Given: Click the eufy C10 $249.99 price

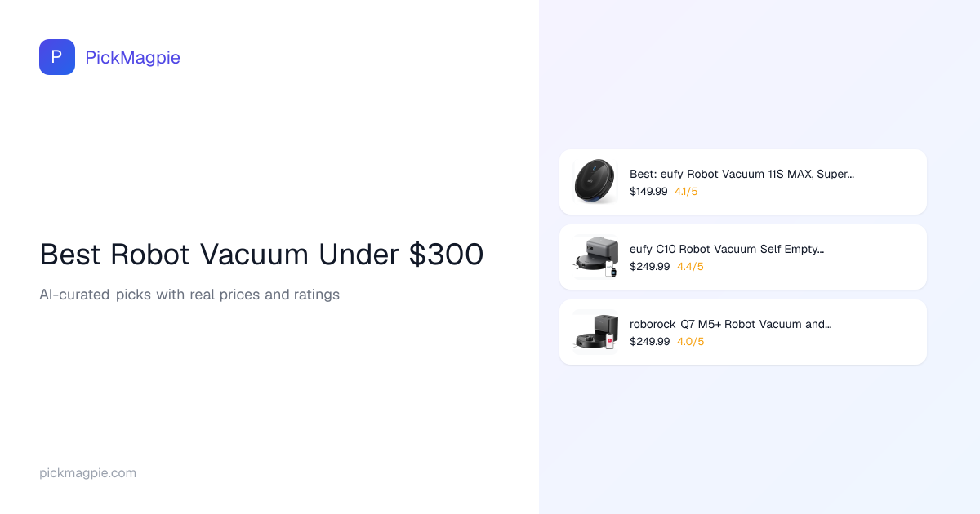Looking at the screenshot, I should (649, 267).
